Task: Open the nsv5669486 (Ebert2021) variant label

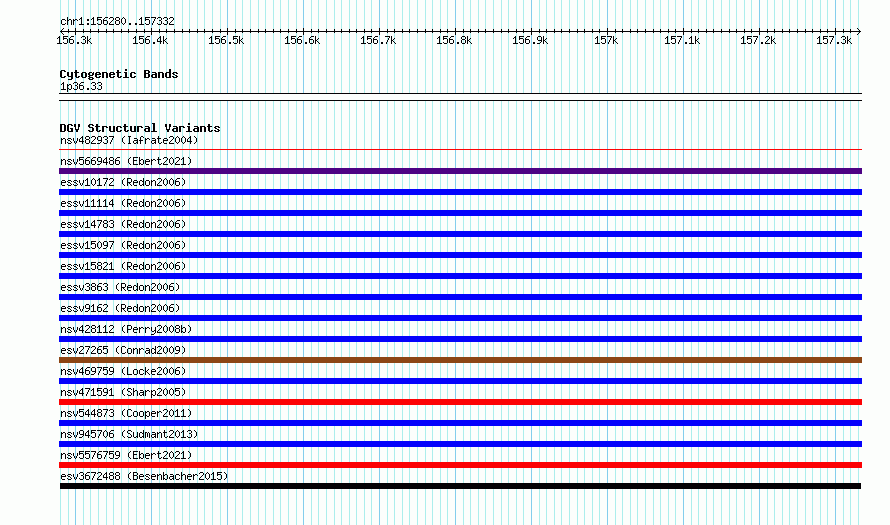Action: point(126,161)
